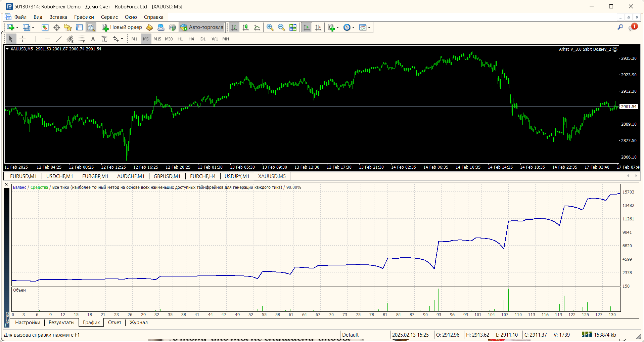Screen dimensions: 644x342
Task: Open the Profiles dropdown arrow
Action: point(33,28)
